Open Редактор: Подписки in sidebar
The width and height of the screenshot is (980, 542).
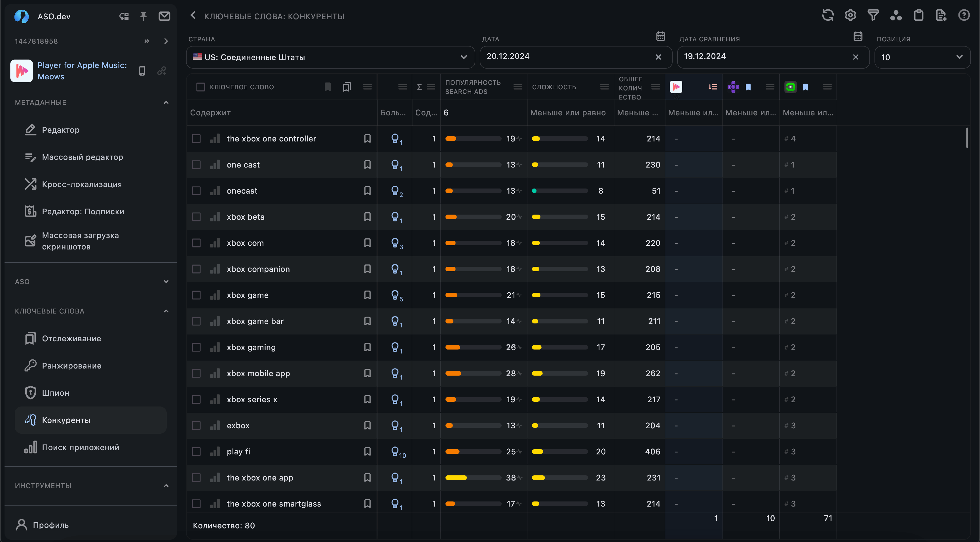(90, 211)
